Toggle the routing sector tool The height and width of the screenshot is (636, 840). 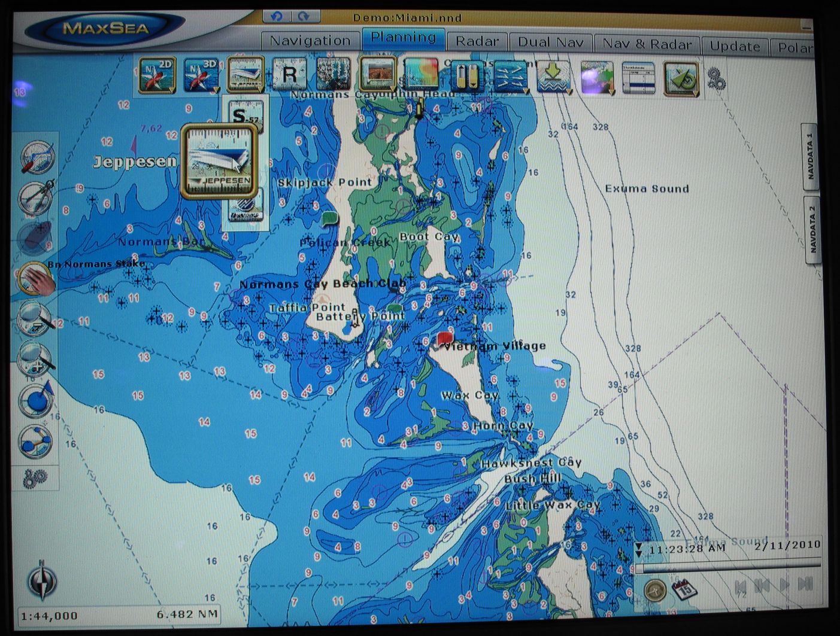(x=681, y=79)
